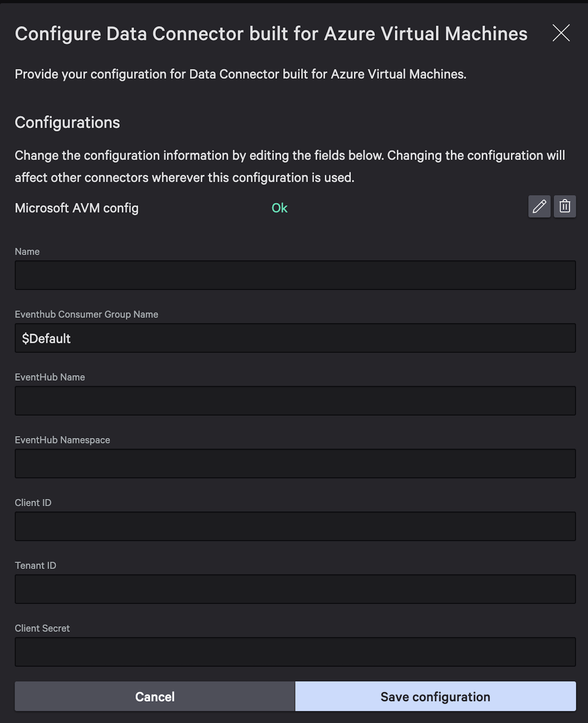Click inside the Tenant ID text box
The height and width of the screenshot is (723, 588).
(x=295, y=589)
